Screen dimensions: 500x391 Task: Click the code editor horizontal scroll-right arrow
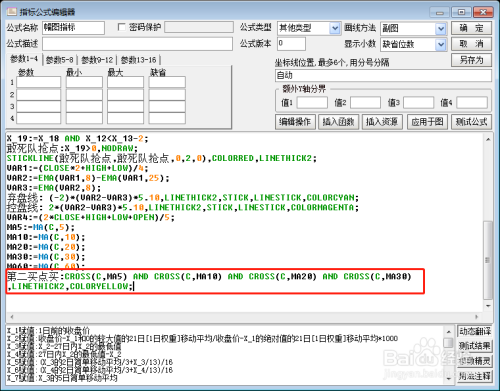pyautogui.click(x=477, y=317)
